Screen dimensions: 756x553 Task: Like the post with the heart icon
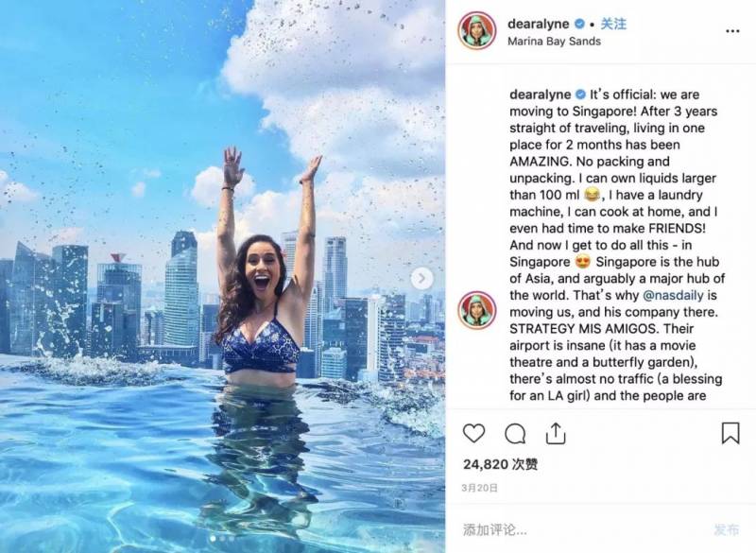pos(474,433)
